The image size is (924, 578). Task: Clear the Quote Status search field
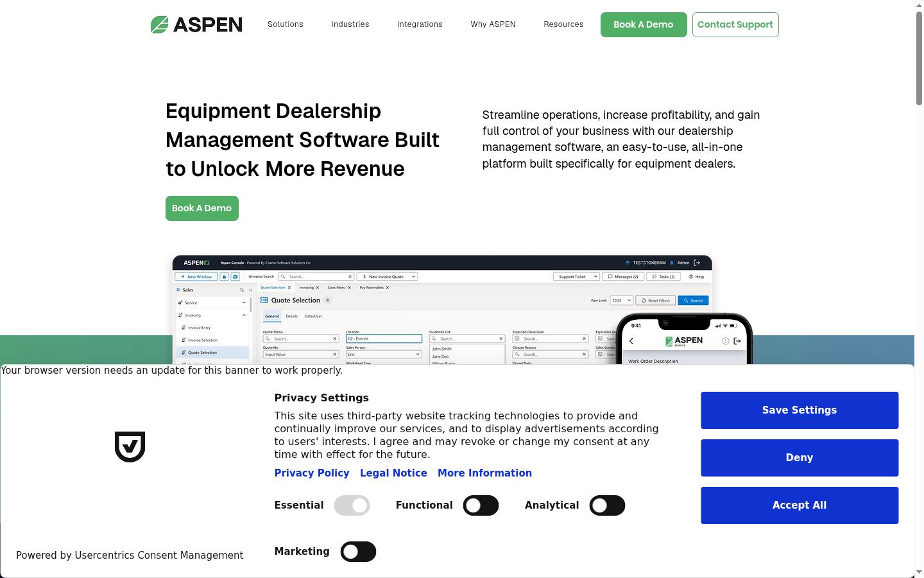[334, 338]
